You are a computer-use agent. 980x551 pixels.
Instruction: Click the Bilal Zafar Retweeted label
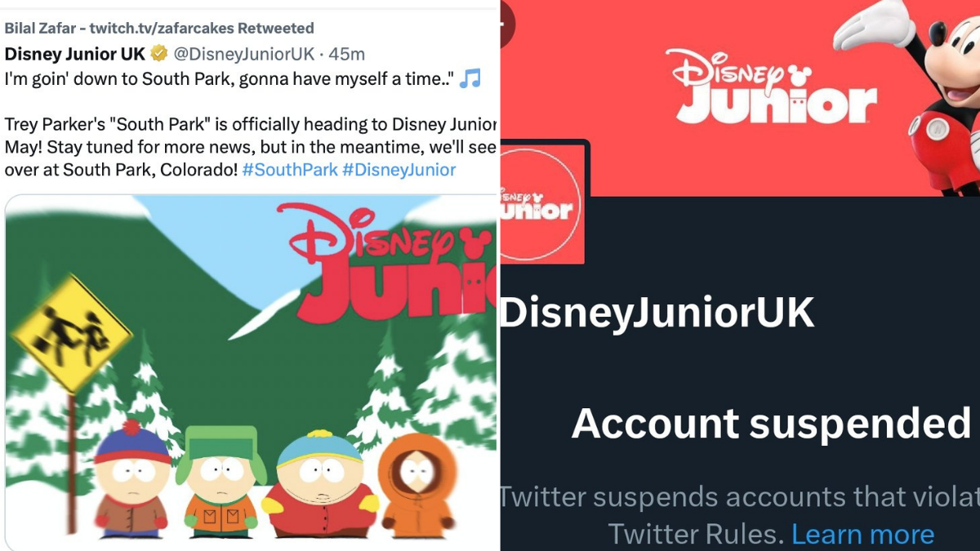click(x=159, y=28)
